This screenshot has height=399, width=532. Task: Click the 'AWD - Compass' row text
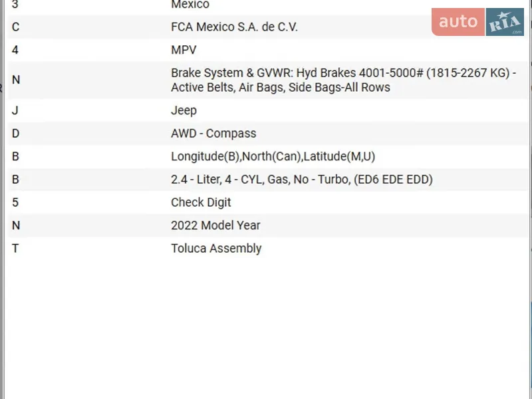click(213, 133)
